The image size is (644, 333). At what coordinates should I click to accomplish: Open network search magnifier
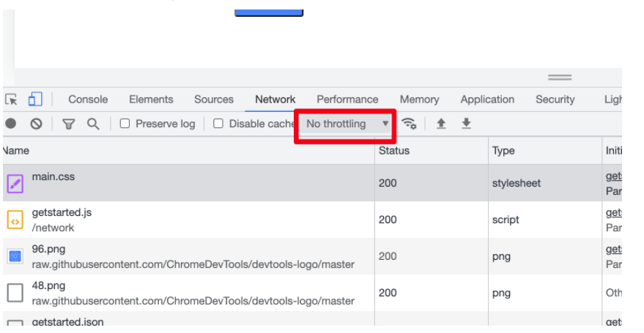click(x=93, y=124)
